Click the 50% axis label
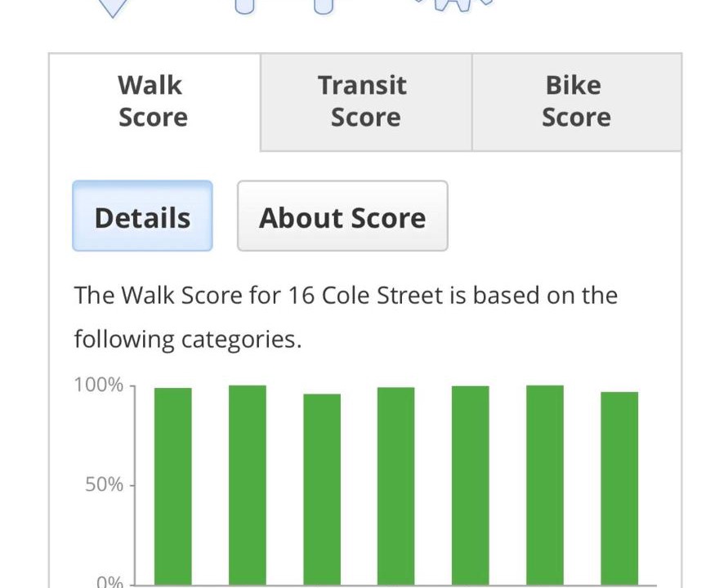728x588 pixels. [x=105, y=485]
